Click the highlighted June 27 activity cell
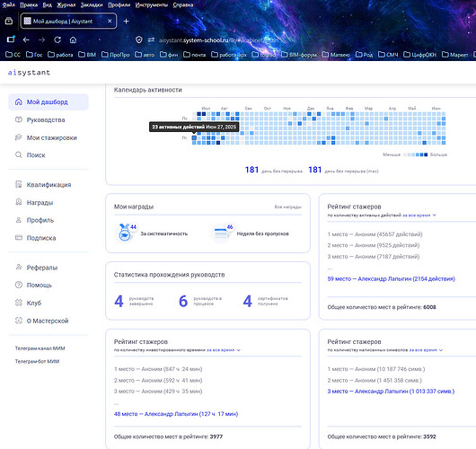The height and width of the screenshot is (449, 476). 194,137
